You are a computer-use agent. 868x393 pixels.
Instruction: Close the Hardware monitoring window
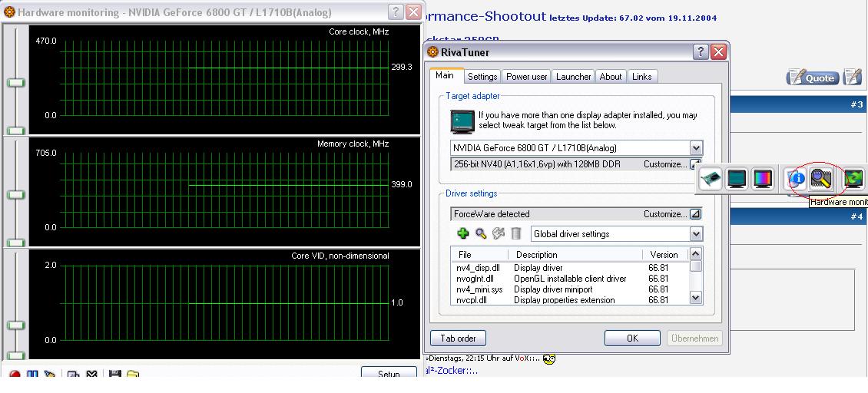(413, 12)
